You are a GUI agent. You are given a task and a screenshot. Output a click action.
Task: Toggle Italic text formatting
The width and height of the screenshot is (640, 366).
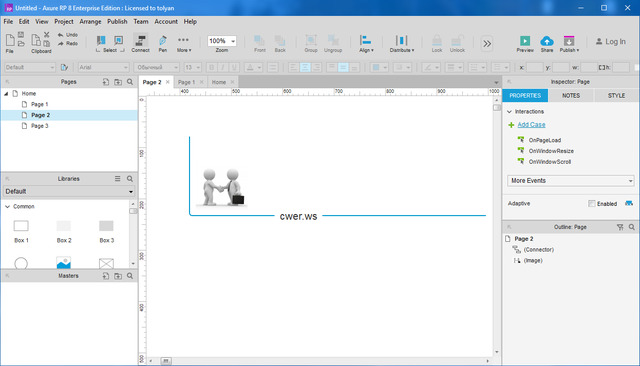[x=223, y=67]
